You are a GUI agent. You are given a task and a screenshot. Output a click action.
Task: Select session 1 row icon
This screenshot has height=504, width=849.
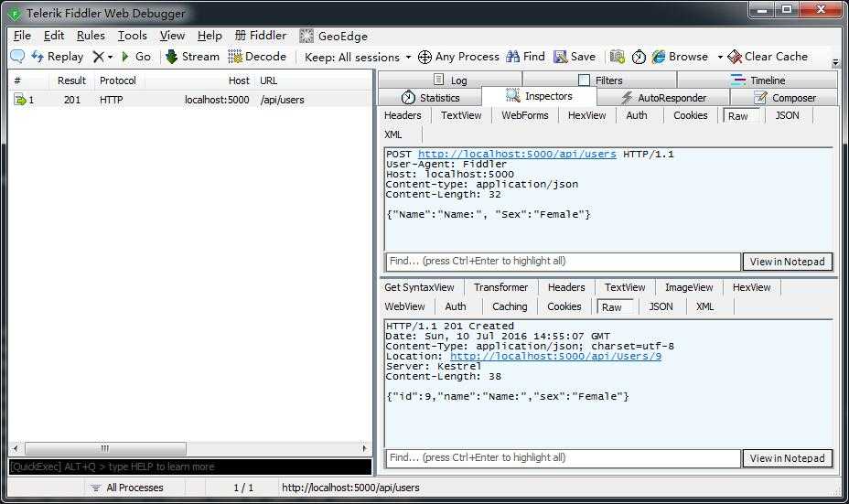pyautogui.click(x=20, y=100)
